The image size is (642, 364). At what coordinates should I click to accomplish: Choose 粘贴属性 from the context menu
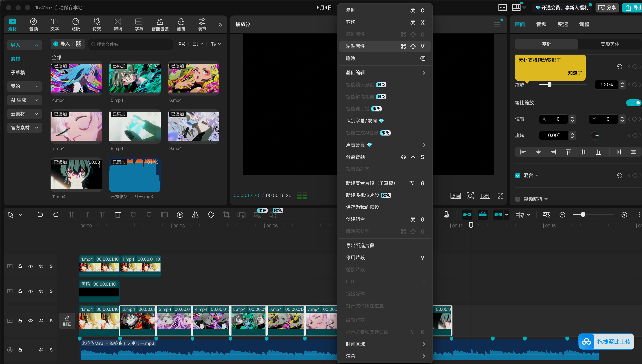point(385,46)
